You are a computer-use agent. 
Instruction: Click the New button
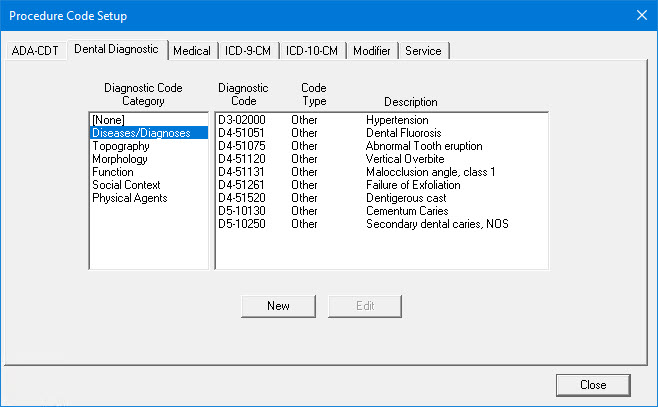[278, 305]
